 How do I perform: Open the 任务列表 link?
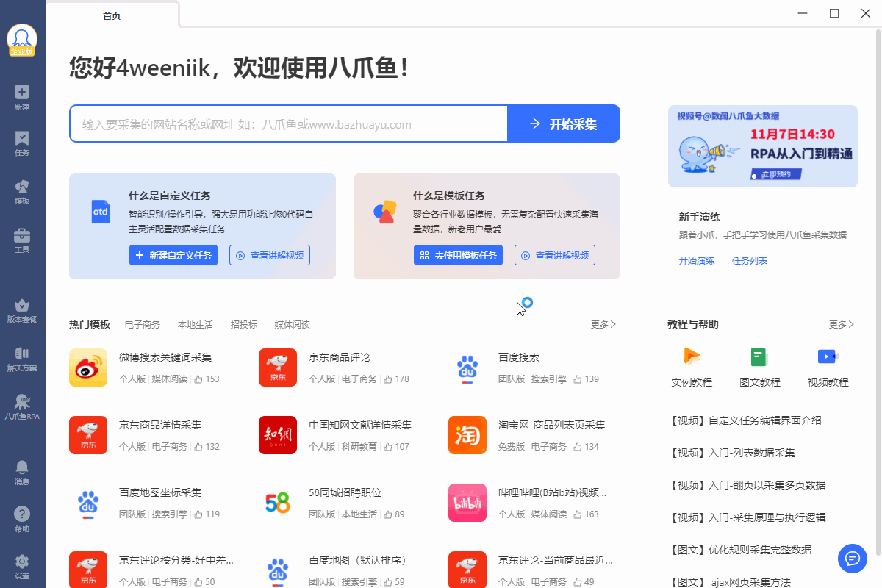(x=750, y=260)
